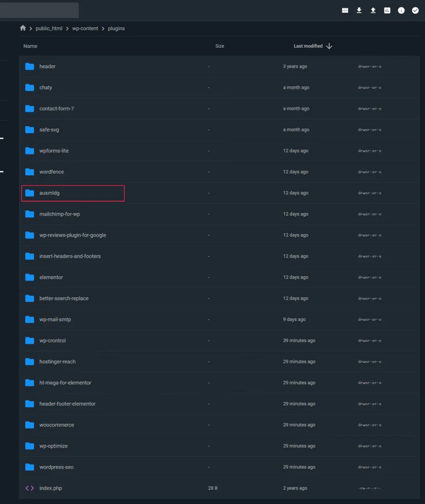Open the disk usage chart icon
425x504 pixels.
pyautogui.click(x=387, y=11)
